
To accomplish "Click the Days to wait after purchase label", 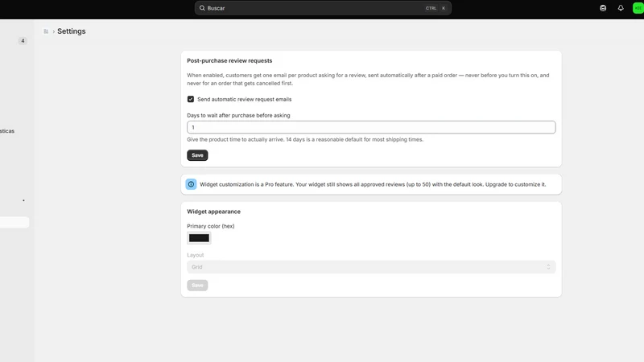I will pos(238,115).
